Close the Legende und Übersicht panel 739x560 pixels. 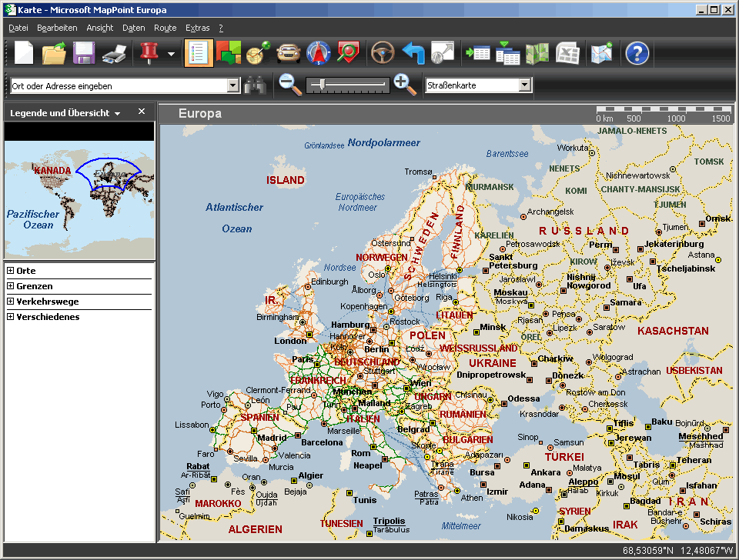click(142, 111)
